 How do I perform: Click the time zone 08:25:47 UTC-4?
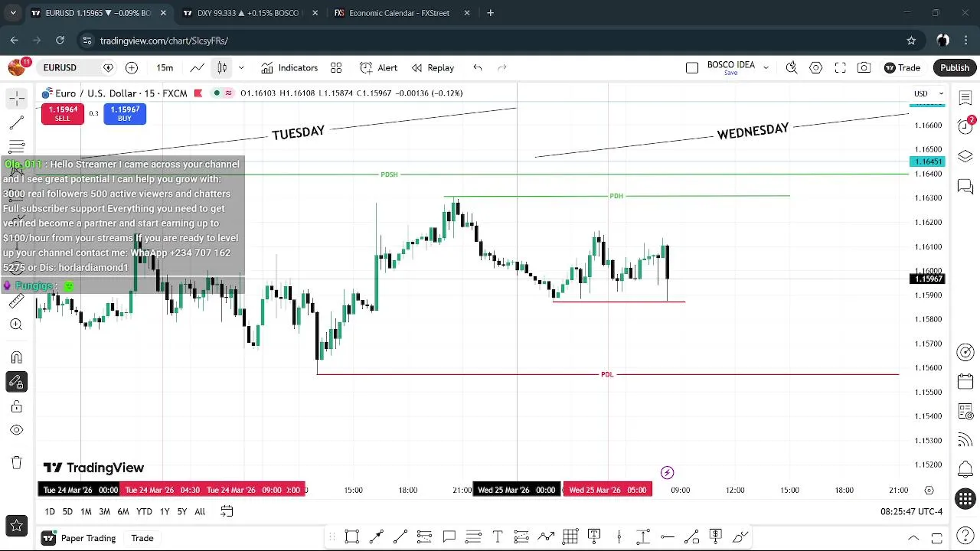[x=910, y=511]
